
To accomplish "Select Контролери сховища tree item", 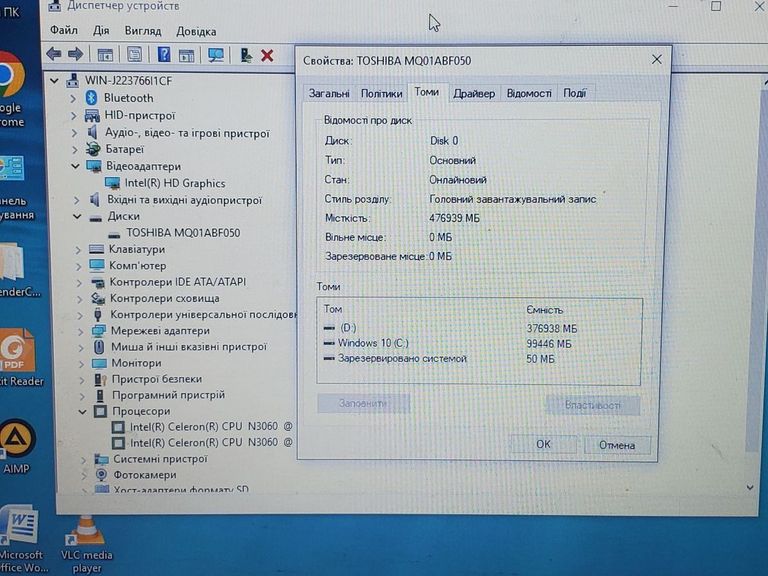I will [x=165, y=298].
